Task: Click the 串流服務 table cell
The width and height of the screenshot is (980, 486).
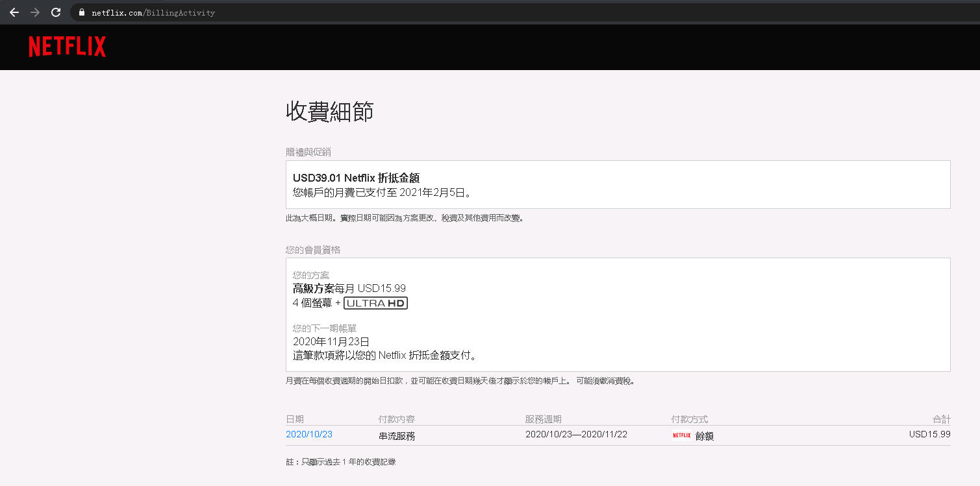Action: click(x=397, y=436)
